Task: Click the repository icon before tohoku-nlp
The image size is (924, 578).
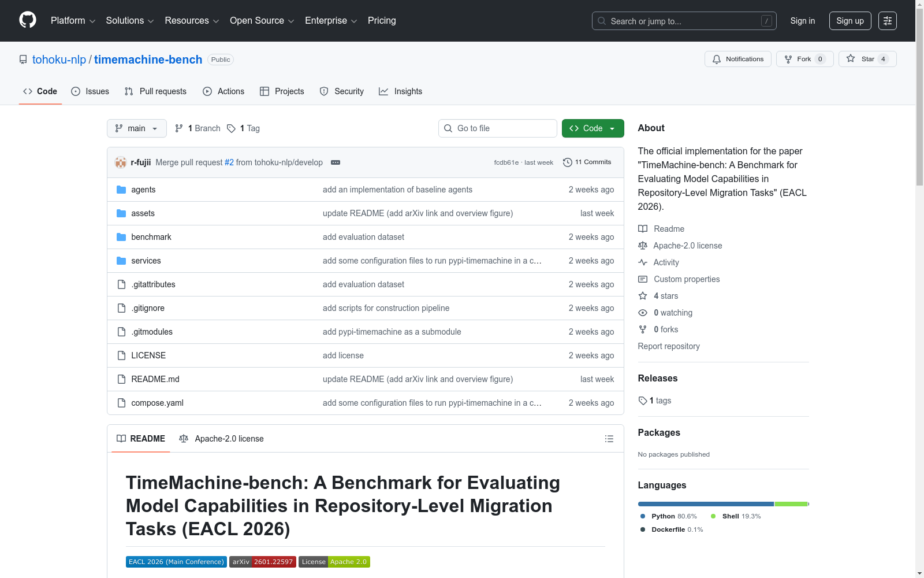Action: pos(23,60)
